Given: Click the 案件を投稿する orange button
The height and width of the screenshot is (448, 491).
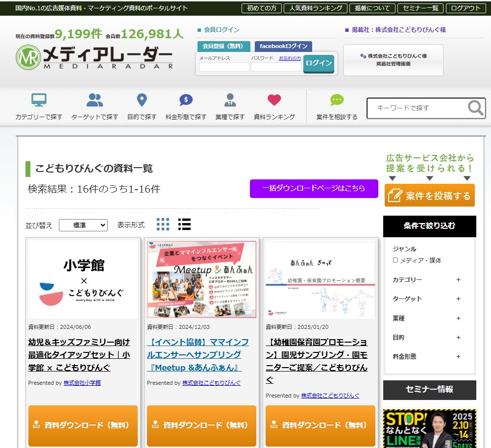Looking at the screenshot, I should pos(430,195).
